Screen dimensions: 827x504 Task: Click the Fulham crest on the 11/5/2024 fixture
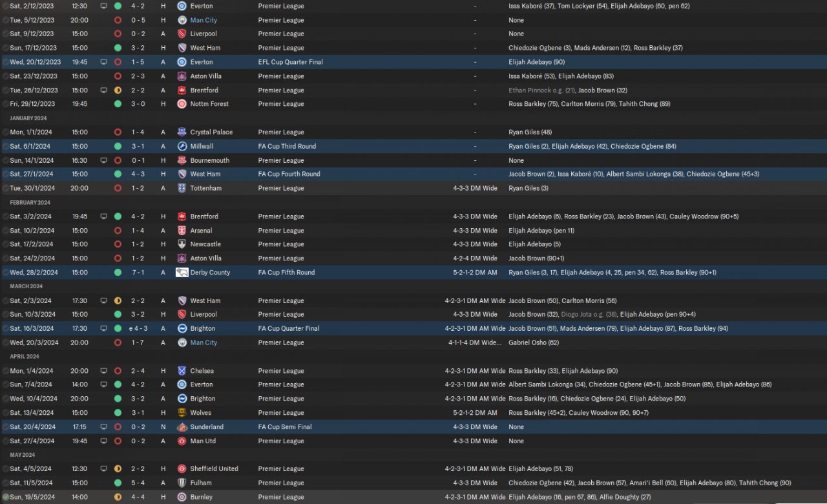point(182,483)
